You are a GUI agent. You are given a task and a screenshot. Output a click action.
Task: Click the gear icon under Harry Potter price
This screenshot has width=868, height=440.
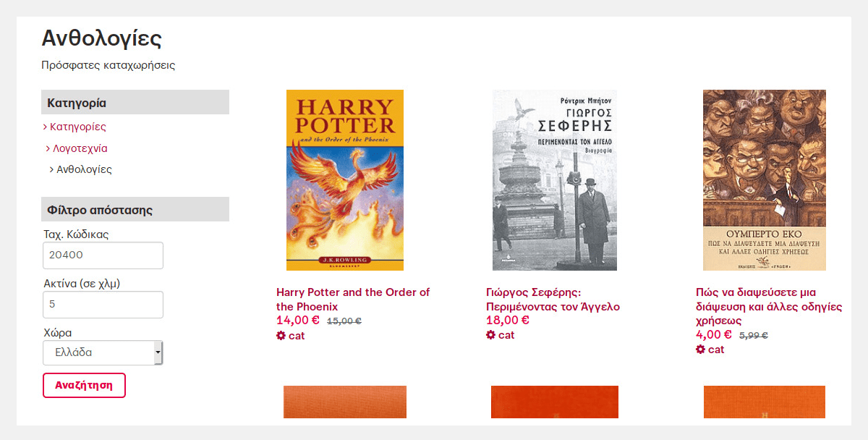point(281,336)
